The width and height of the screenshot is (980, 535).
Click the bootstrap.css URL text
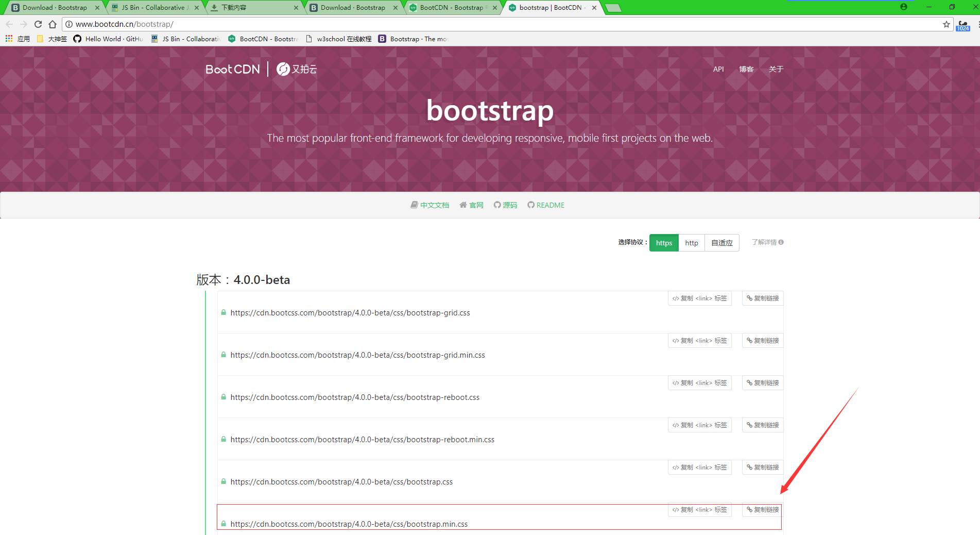coord(341,482)
